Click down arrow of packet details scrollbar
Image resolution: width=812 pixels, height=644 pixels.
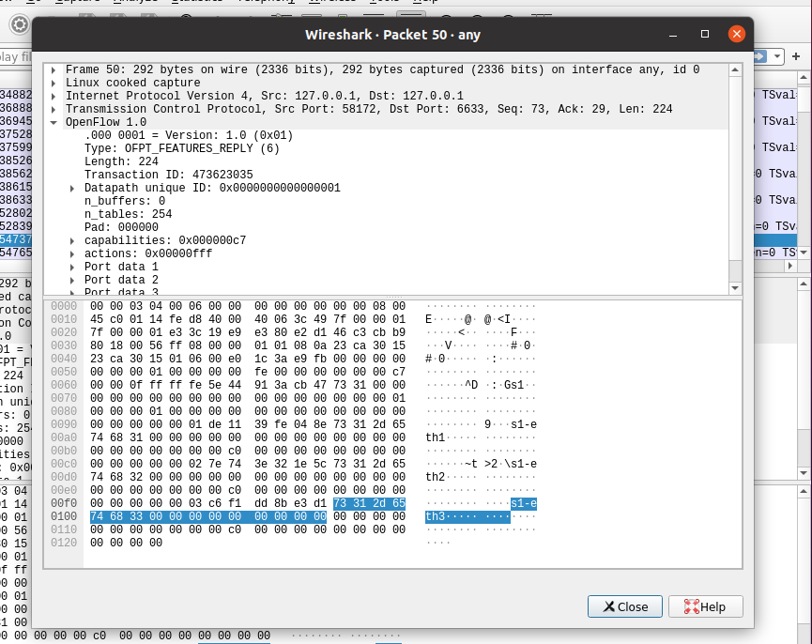[x=735, y=288]
